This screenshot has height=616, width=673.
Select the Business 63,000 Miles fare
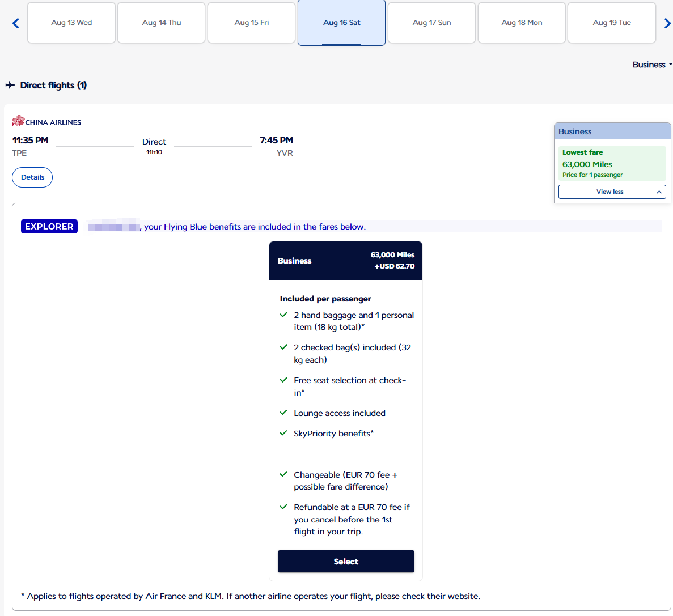click(346, 561)
